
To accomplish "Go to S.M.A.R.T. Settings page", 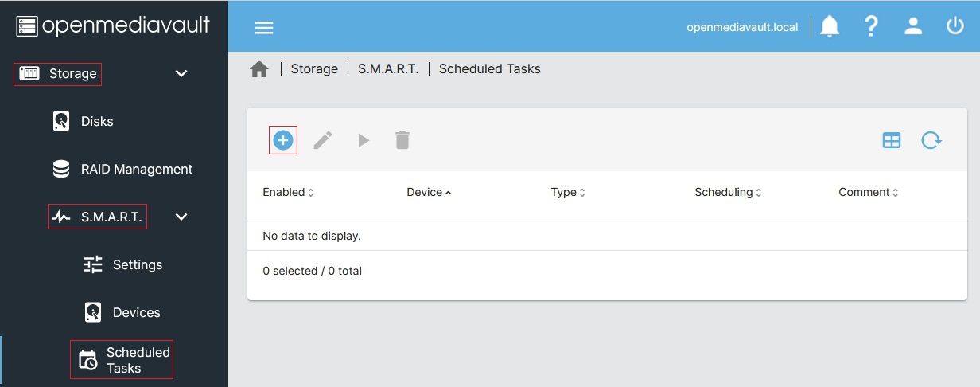I will 137,264.
